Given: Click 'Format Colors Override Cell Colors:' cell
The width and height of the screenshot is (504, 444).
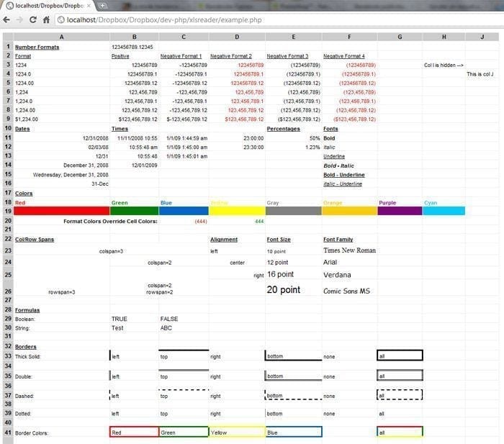Looking at the screenshot, I should tap(111, 222).
